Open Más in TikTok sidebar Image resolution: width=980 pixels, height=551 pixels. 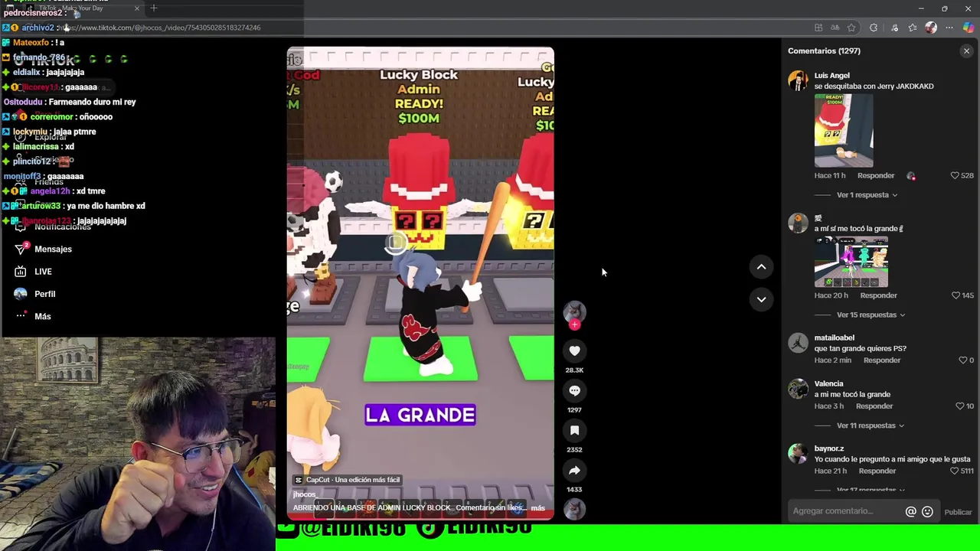click(x=34, y=316)
